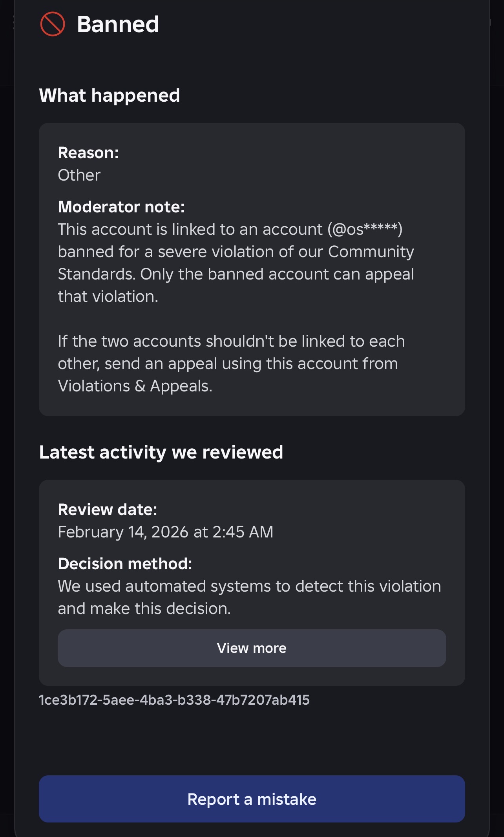Viewport: 504px width, 837px height.
Task: Click the "Banned" title text
Action: [x=118, y=24]
